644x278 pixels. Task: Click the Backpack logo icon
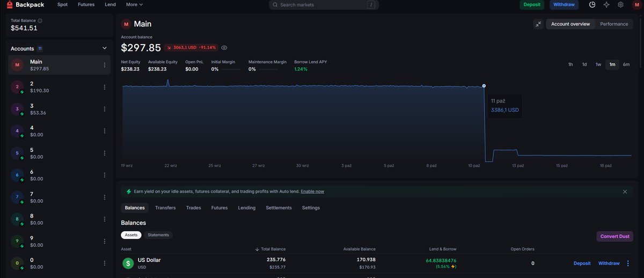10,4
